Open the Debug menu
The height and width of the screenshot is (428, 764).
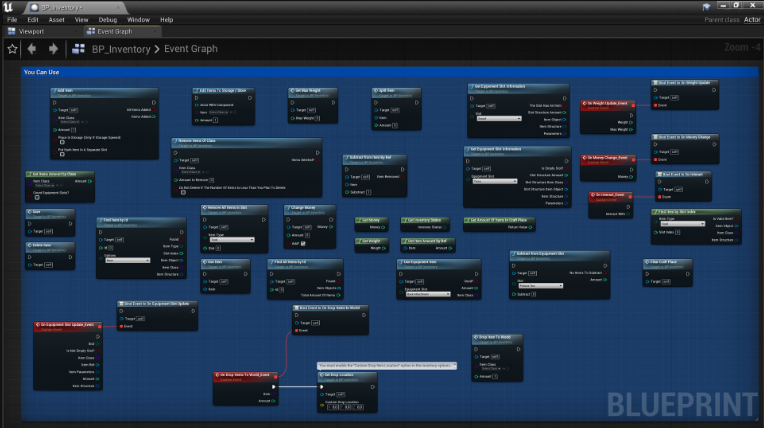coord(108,19)
